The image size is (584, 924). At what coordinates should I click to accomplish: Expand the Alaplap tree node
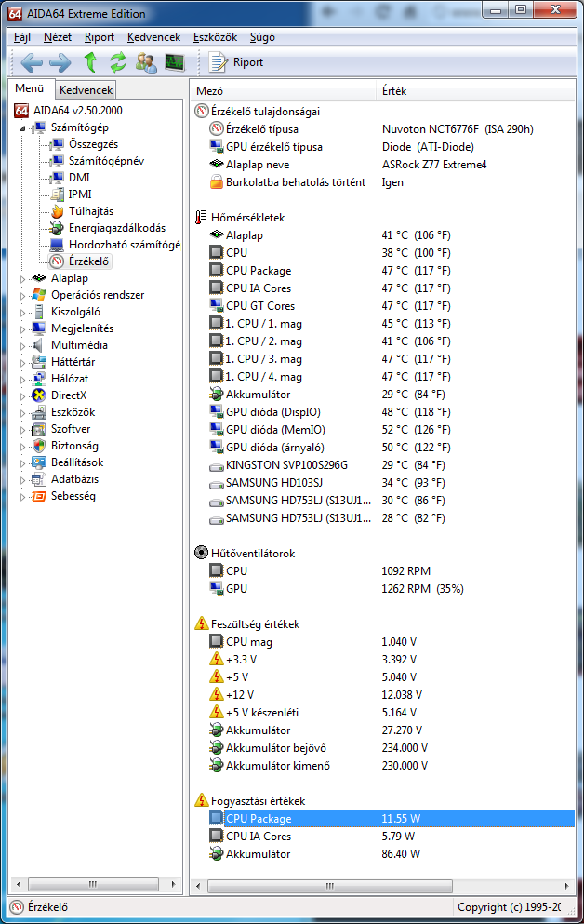[22, 279]
